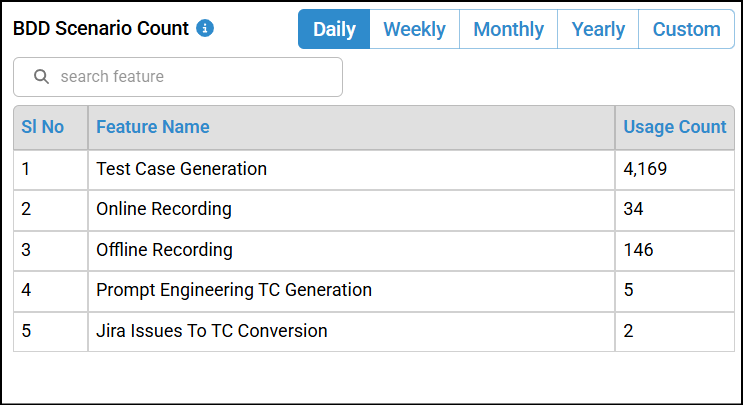Viewport: 743px width, 405px height.
Task: Click the Online Recording feature name
Action: click(x=164, y=209)
